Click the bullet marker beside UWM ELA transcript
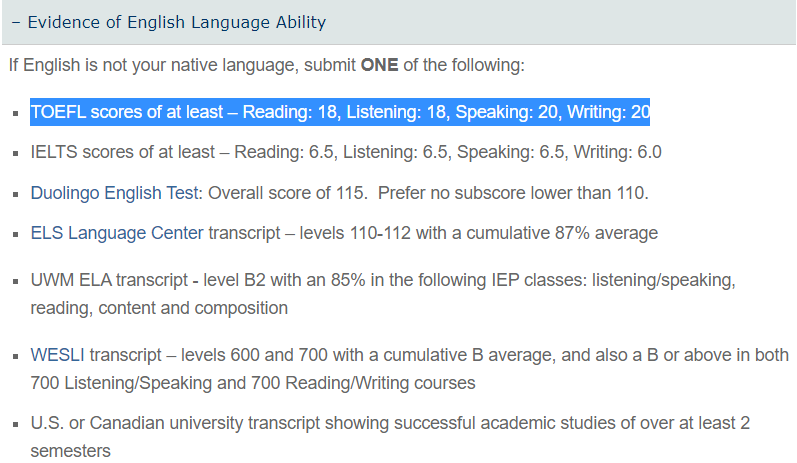This screenshot has width=797, height=463. click(x=16, y=281)
